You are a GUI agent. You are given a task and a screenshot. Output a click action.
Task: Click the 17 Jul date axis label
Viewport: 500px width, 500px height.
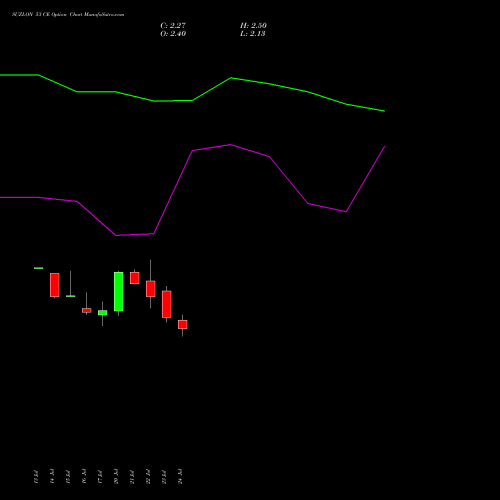(x=100, y=476)
